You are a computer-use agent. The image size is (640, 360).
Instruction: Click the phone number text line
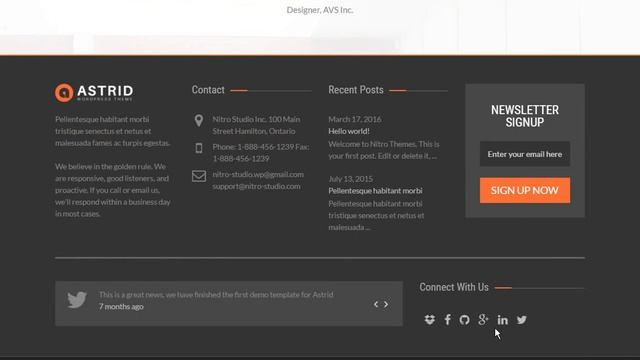261,153
